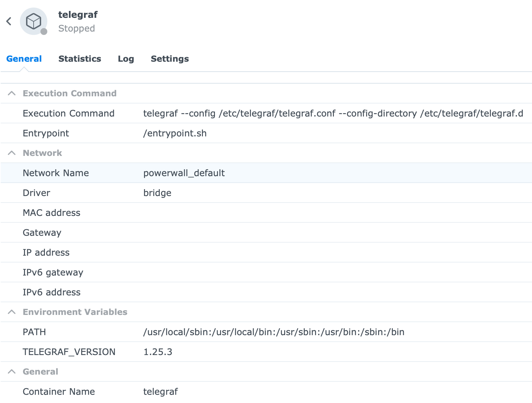Image resolution: width=532 pixels, height=403 pixels.
Task: Collapse the Network section
Action: [12, 153]
